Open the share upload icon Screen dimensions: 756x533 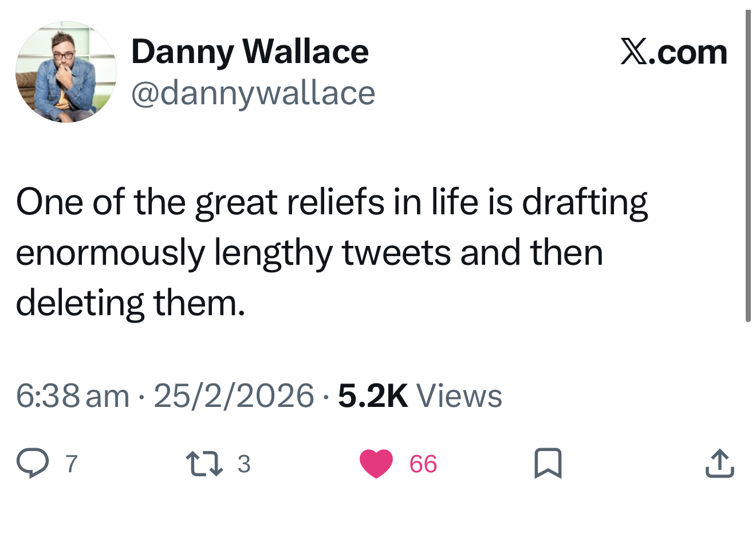(x=719, y=464)
